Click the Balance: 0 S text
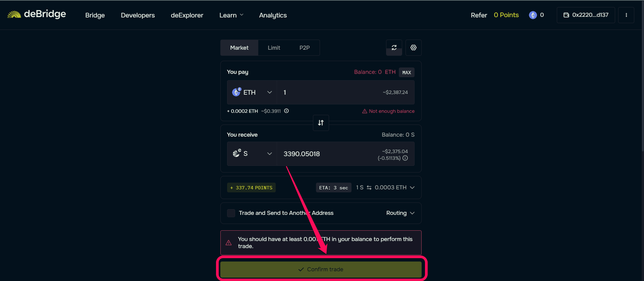644x281 pixels. [x=398, y=135]
